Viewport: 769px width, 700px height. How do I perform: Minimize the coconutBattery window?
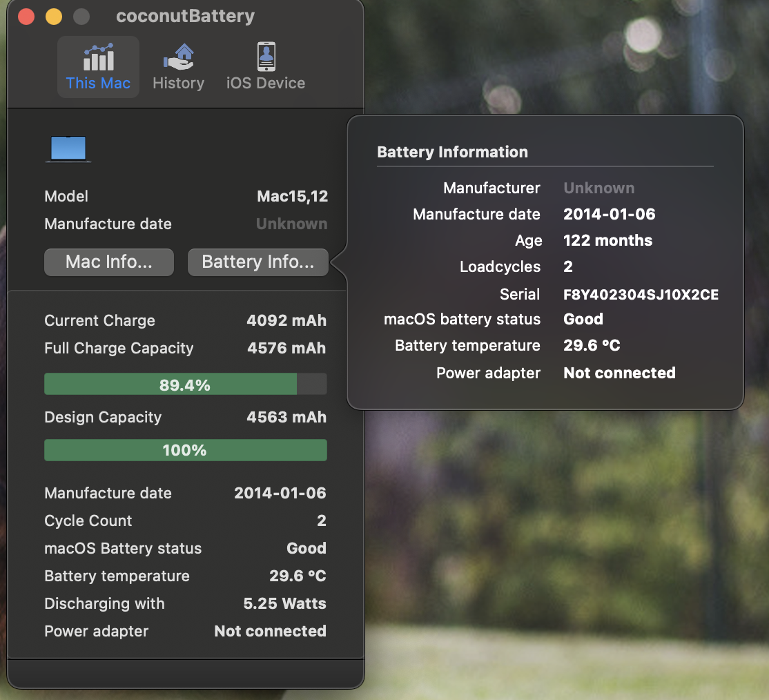[54, 16]
